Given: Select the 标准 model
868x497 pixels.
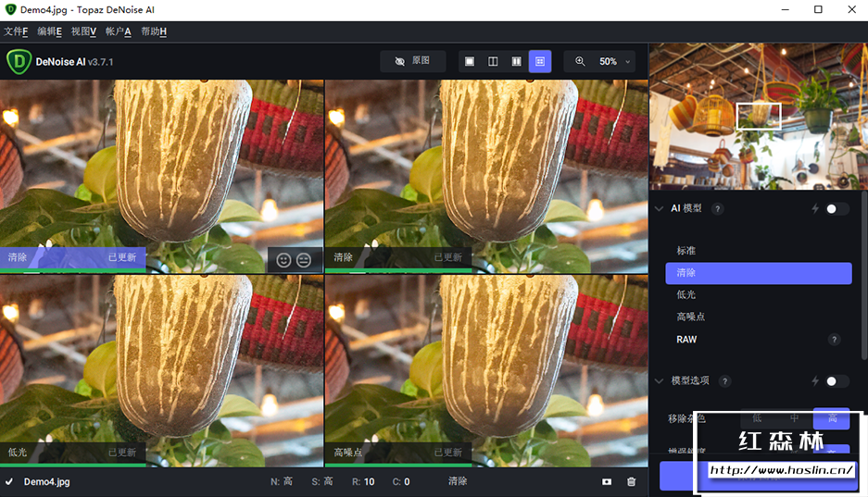Looking at the screenshot, I should (x=759, y=251).
